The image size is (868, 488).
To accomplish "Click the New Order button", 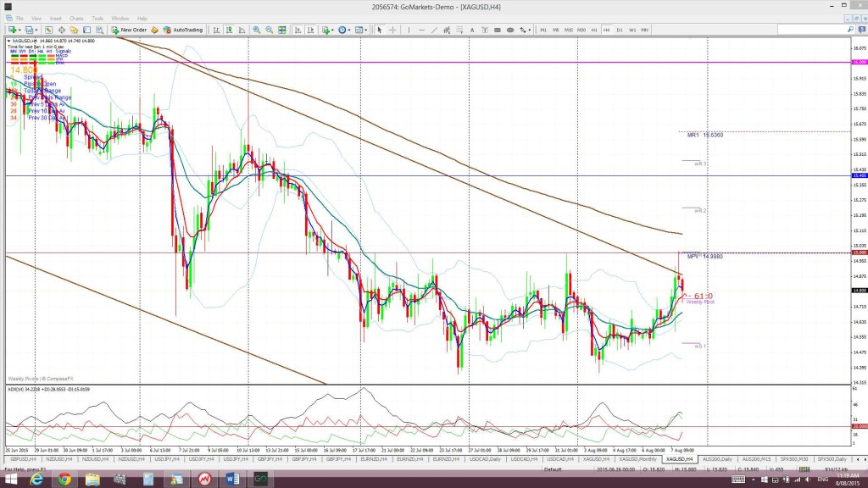I will [129, 30].
